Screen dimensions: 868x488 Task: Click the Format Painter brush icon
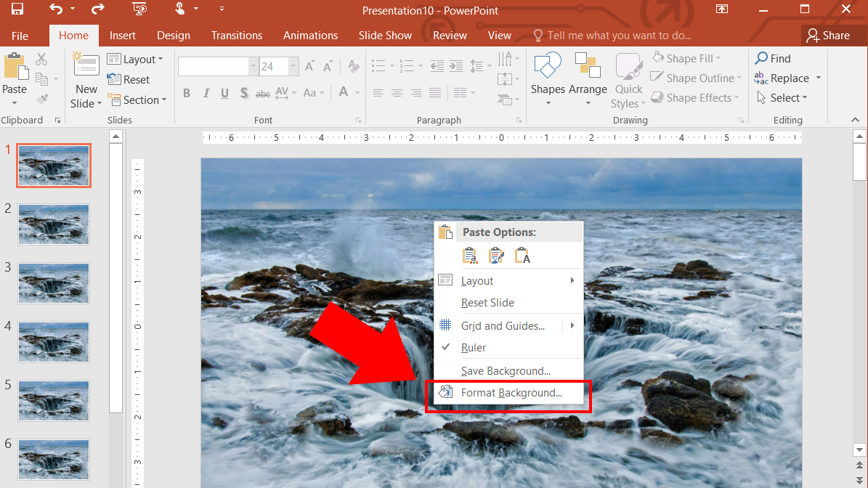[x=42, y=99]
